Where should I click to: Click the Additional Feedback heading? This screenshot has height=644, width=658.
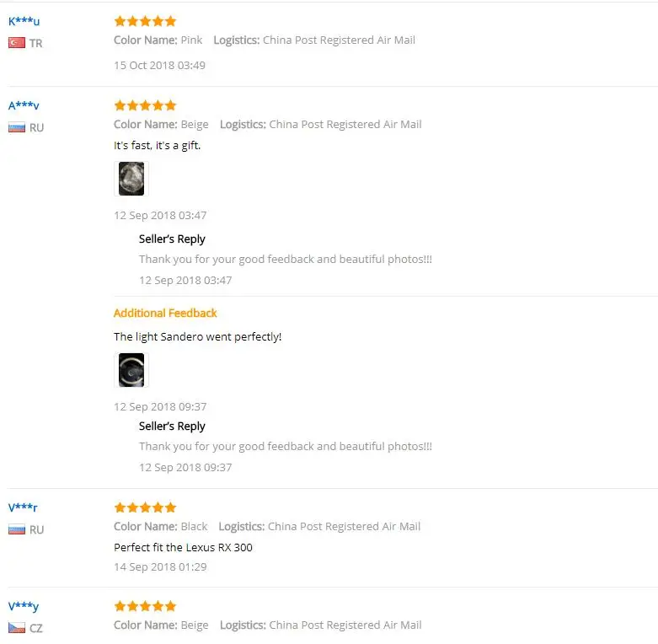[165, 314]
